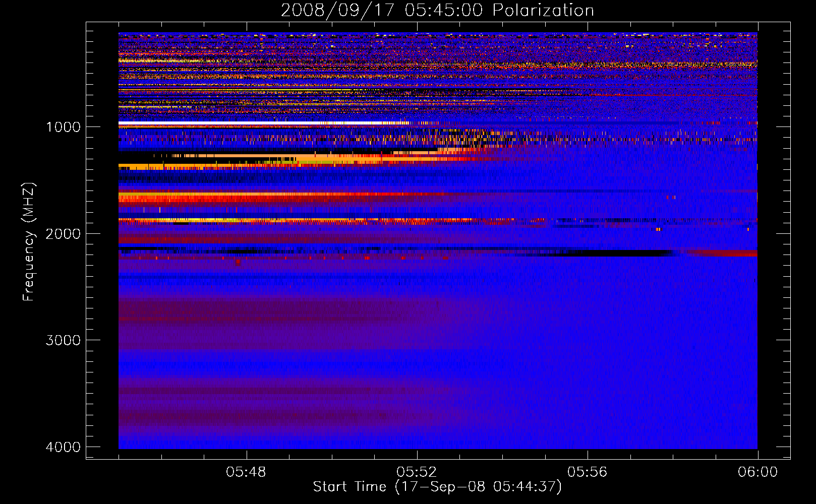
Task: Click the plot title '2008/09/17 05:45:00 Polarization'
Action: [x=437, y=10]
